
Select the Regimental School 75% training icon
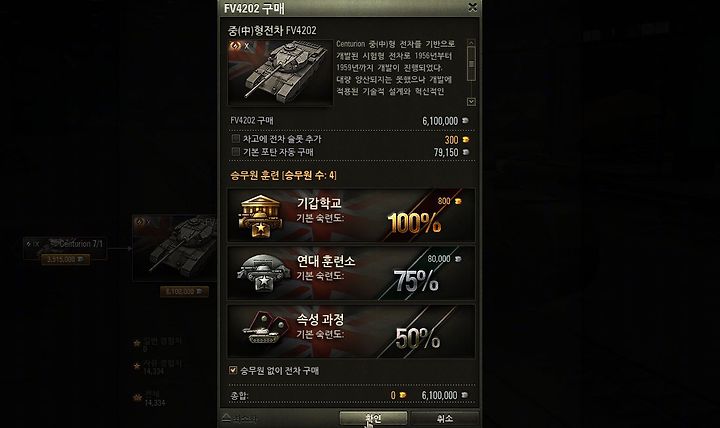263,274
